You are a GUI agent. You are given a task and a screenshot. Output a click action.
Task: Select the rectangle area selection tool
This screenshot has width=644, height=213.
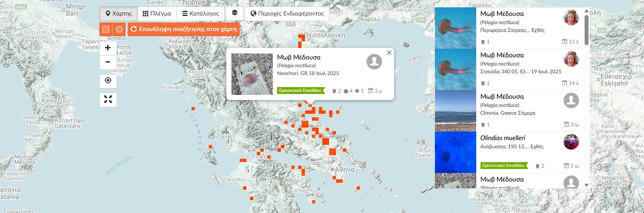coord(106,29)
